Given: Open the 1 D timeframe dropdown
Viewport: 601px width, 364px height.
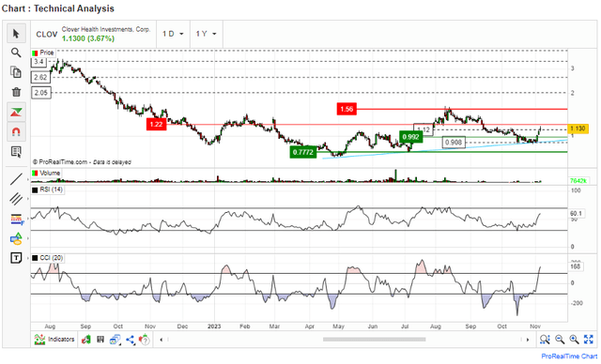Looking at the screenshot, I should point(173,34).
